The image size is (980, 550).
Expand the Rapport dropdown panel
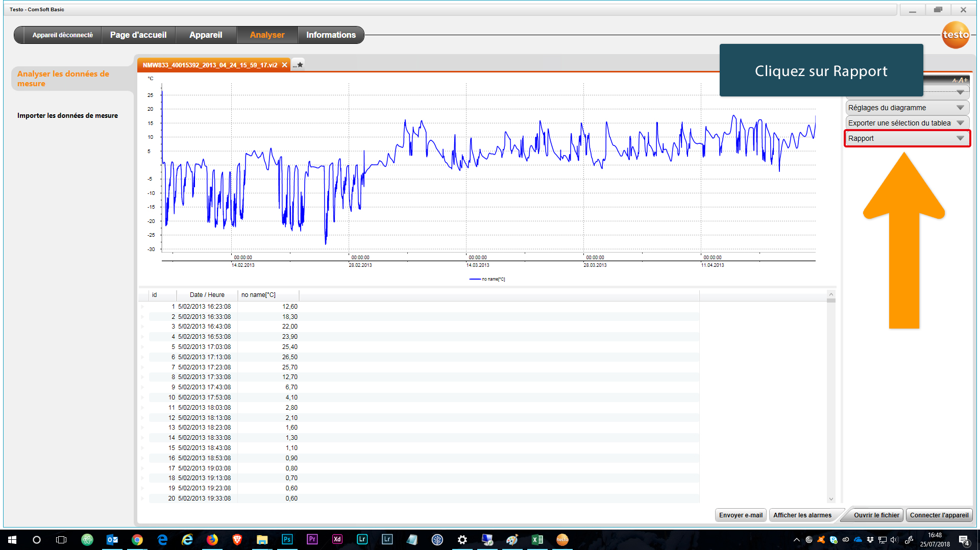[x=907, y=138]
